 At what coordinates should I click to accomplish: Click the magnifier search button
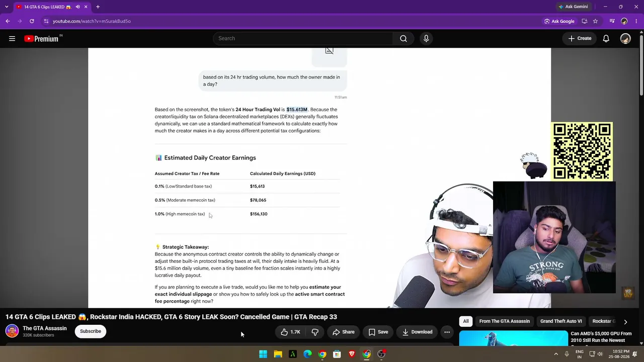pos(404,38)
